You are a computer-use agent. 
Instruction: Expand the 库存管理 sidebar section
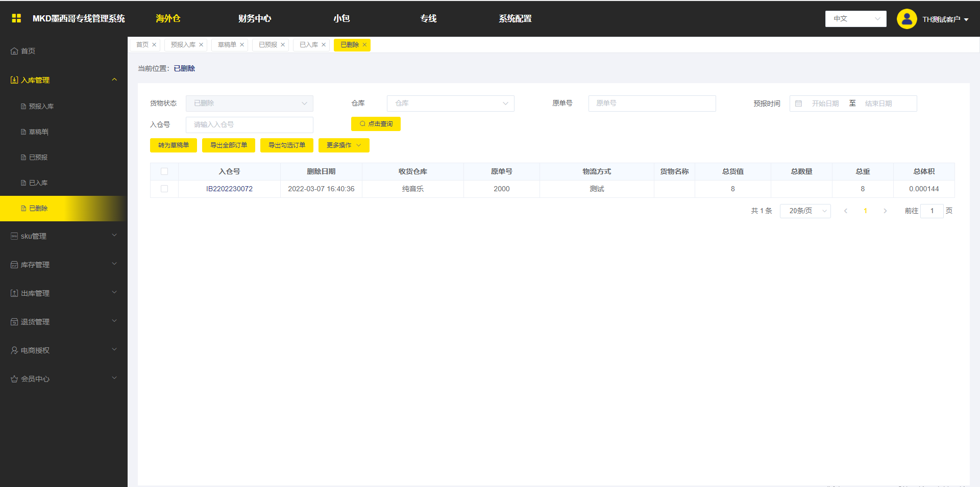coord(63,265)
